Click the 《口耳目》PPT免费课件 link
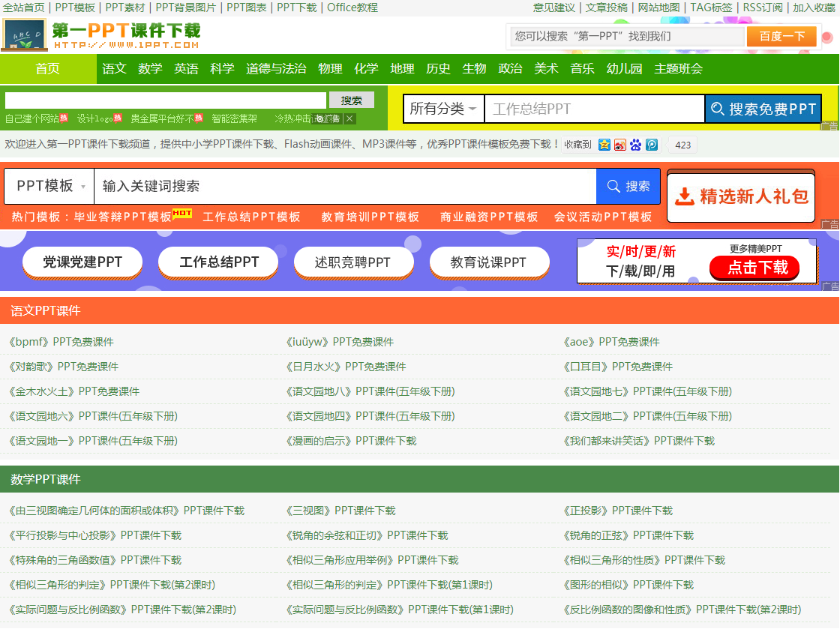 618,367
